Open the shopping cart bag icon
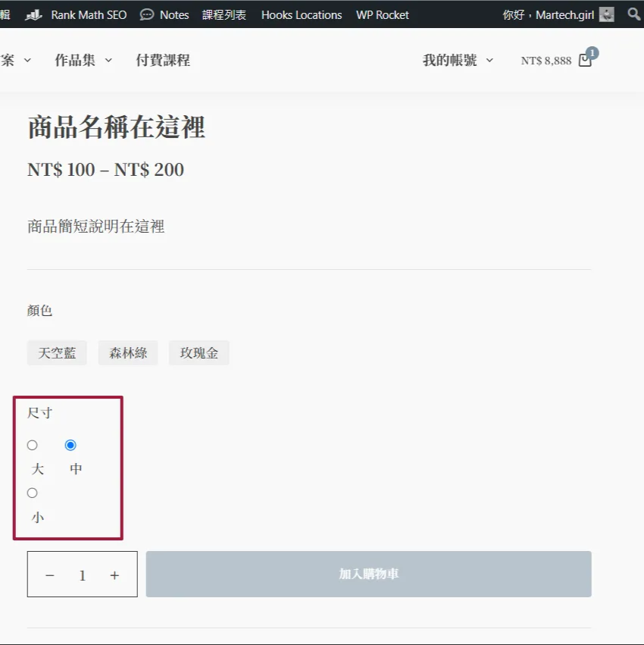This screenshot has height=645, width=644. coord(583,60)
